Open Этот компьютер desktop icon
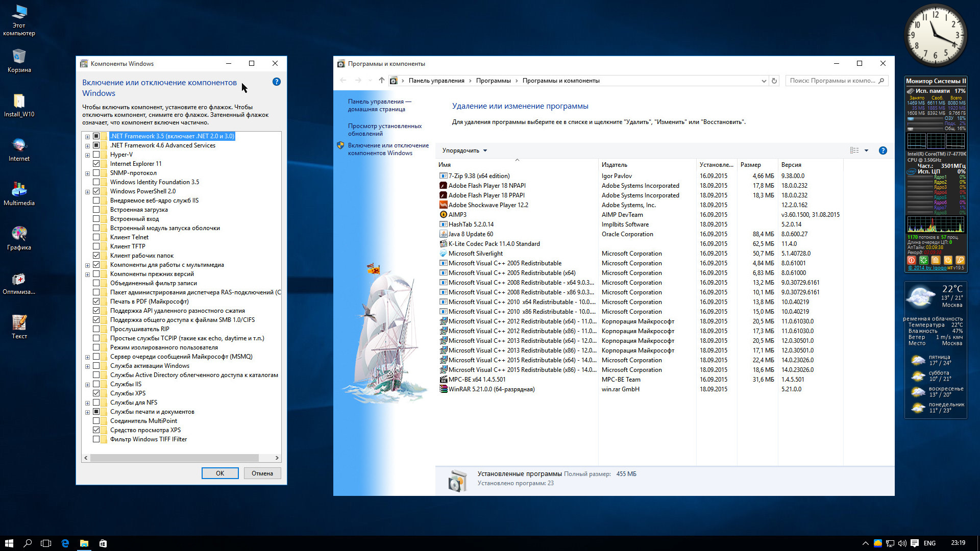The image size is (980, 551). (x=19, y=20)
